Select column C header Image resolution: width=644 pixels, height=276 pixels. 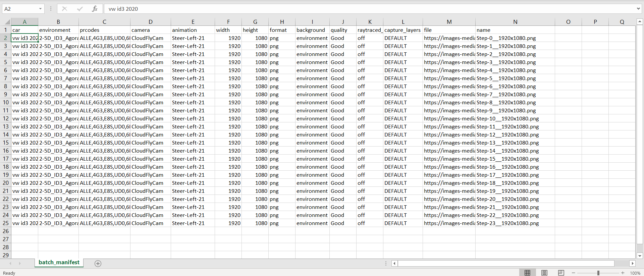104,22
